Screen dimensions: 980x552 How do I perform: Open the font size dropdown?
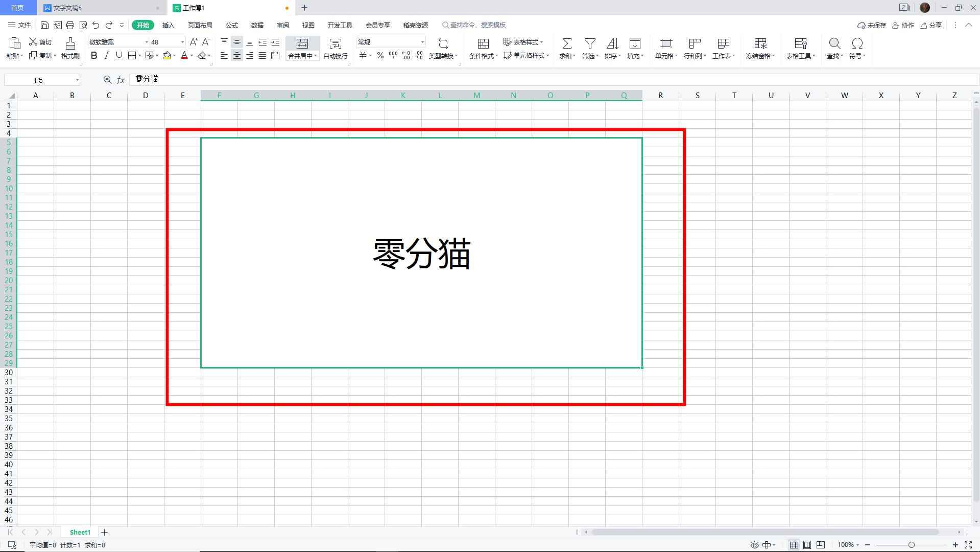181,42
